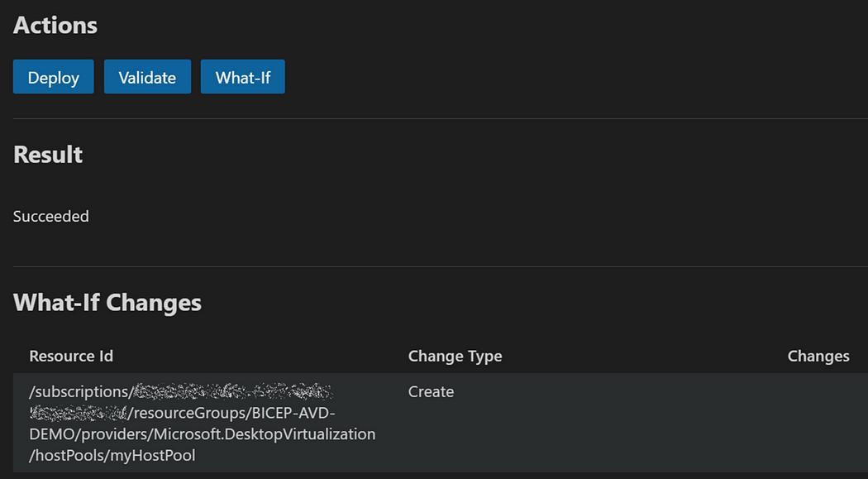The height and width of the screenshot is (479, 868).
Task: Click the Changes column header
Action: tap(818, 357)
